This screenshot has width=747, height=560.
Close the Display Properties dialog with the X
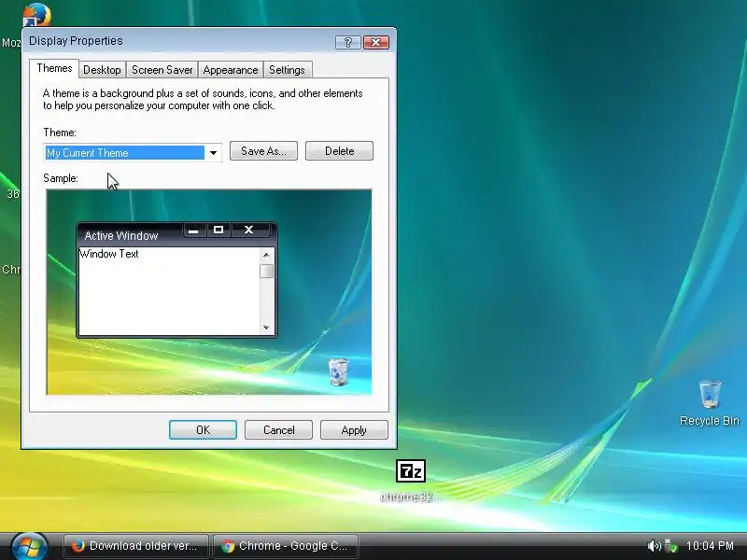tap(376, 42)
